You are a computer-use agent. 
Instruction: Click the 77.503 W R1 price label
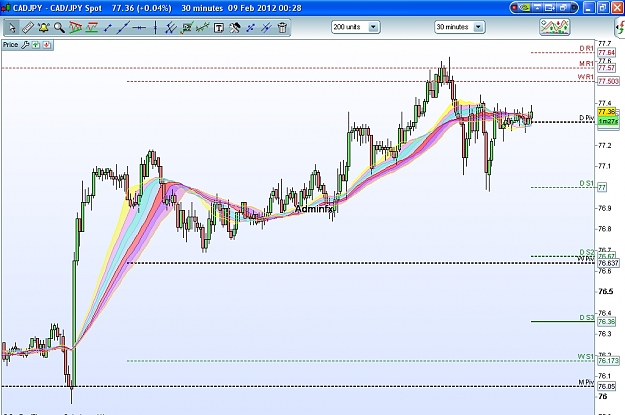click(608, 81)
